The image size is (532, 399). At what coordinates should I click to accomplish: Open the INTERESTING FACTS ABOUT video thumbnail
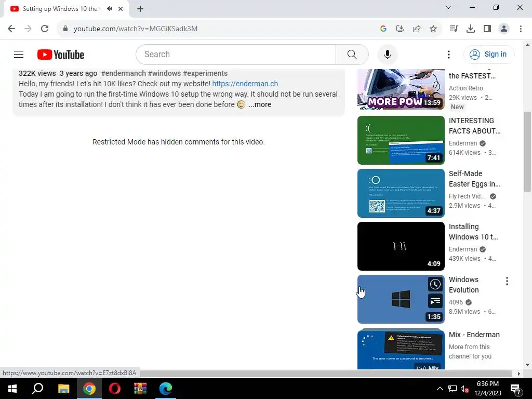coord(401,140)
